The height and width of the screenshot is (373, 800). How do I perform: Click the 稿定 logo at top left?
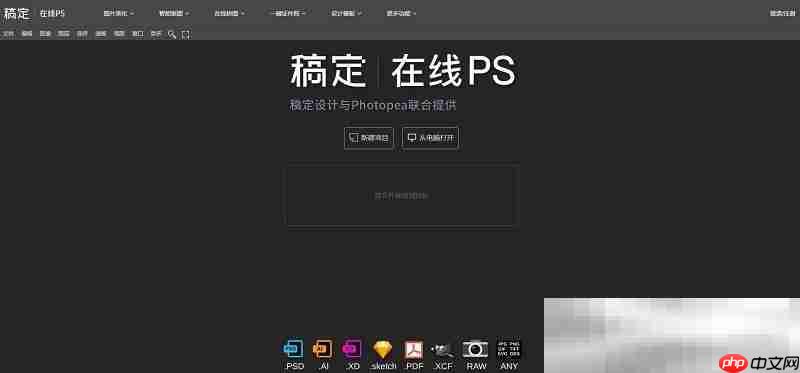click(17, 13)
